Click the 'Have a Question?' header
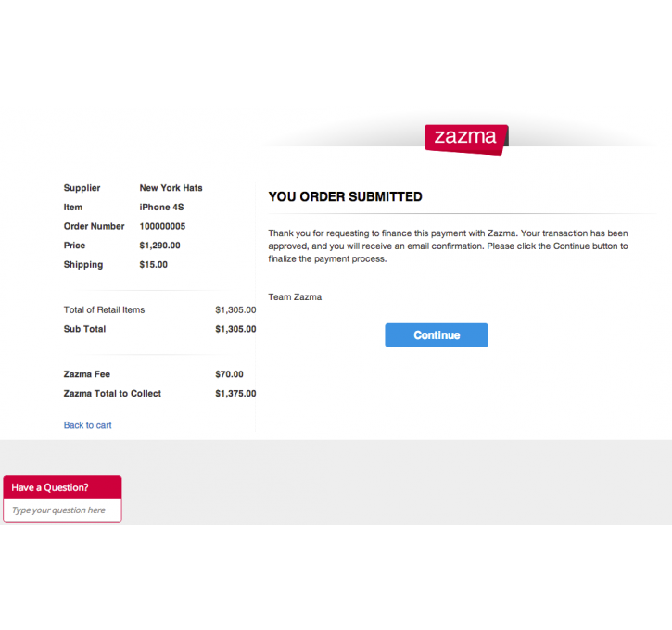Screen dimensions: 672x630 (x=63, y=487)
